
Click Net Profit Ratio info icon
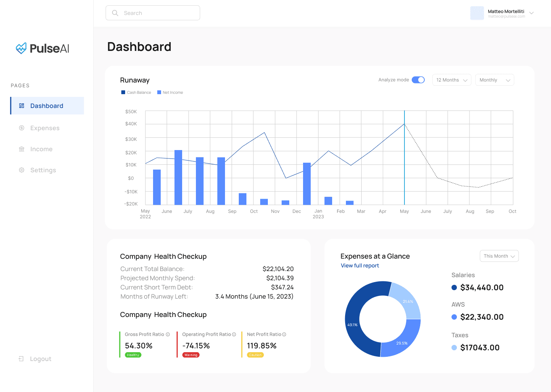[284, 335]
